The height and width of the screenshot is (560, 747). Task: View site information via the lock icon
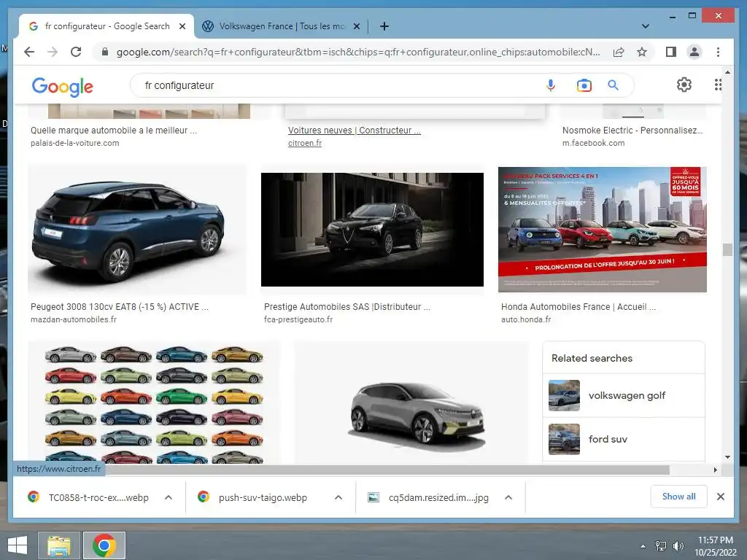(x=105, y=52)
